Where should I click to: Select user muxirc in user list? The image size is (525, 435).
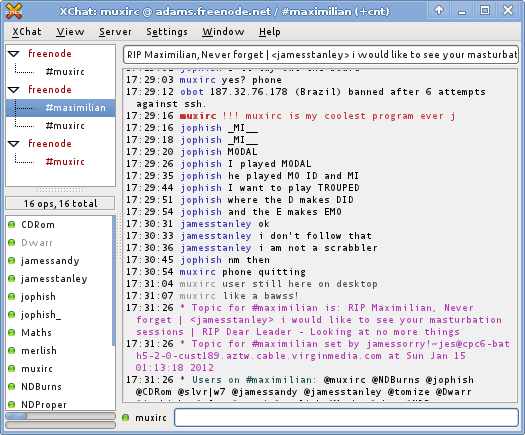(37, 369)
